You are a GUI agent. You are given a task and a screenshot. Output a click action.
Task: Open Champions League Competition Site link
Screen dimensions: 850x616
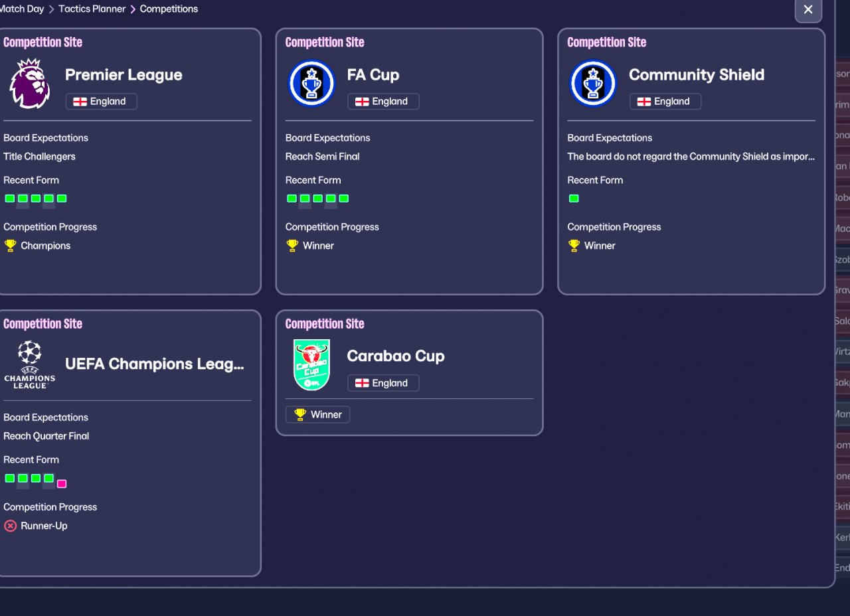(x=42, y=324)
